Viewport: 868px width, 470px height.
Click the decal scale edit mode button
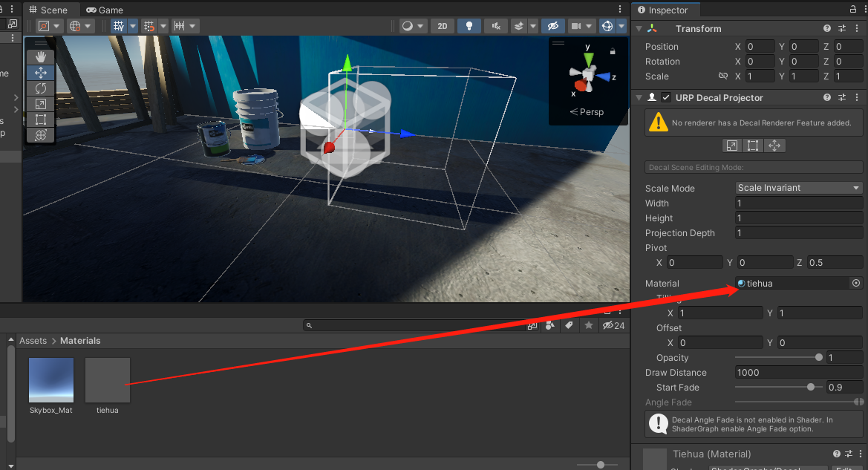[732, 146]
